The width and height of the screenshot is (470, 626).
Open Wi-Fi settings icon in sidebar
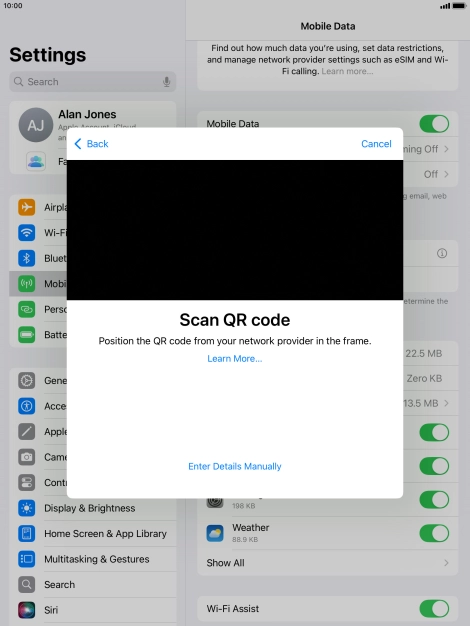pyautogui.click(x=26, y=233)
